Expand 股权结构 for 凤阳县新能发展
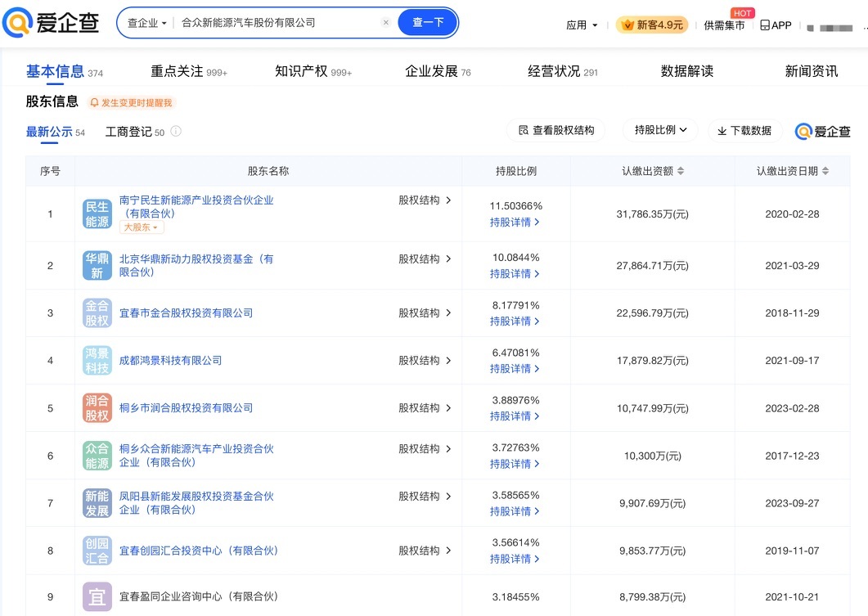 tap(425, 497)
